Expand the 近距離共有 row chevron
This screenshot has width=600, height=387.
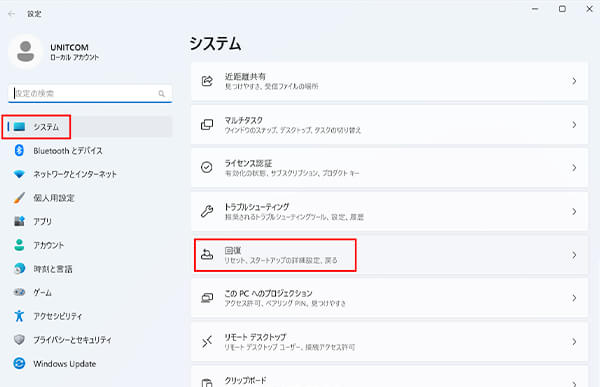coord(574,81)
